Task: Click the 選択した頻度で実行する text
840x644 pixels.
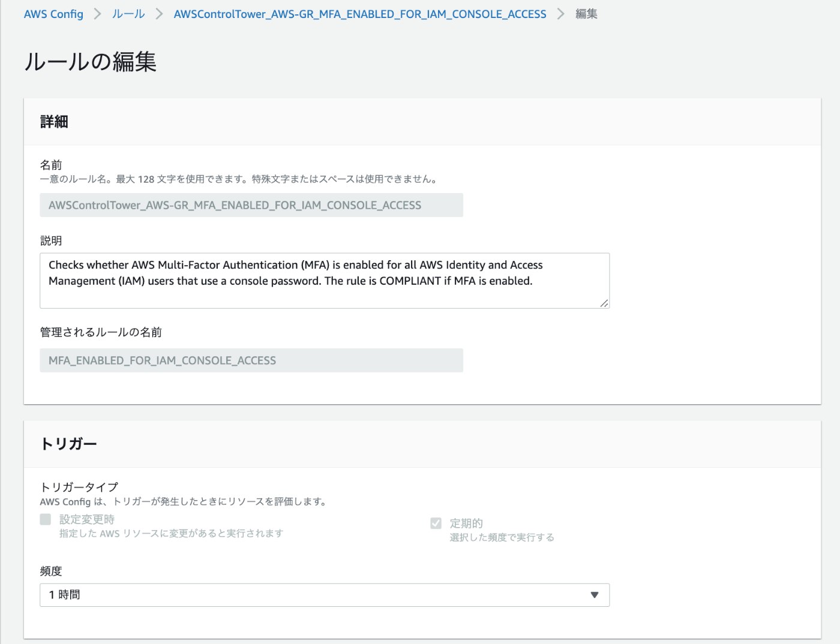Action: 502,537
